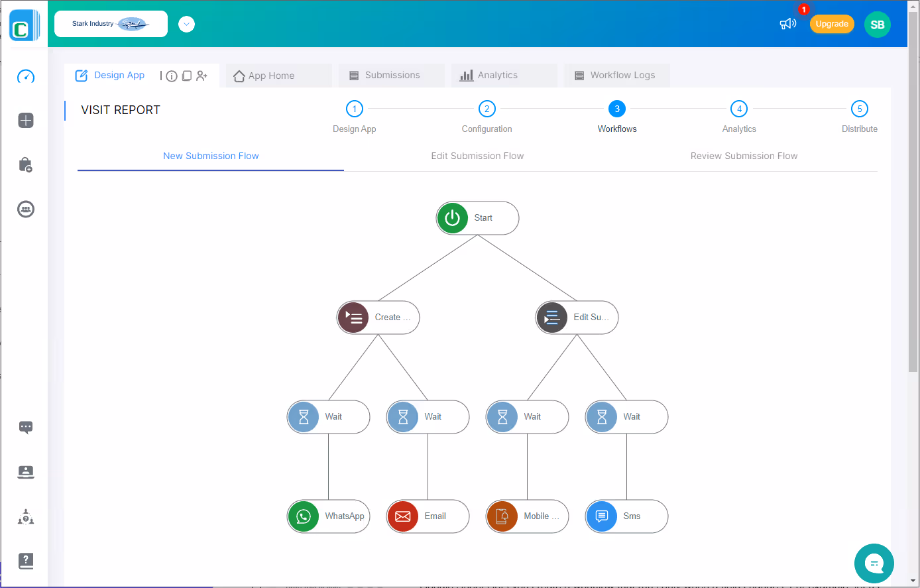Open the live chat support bubble
This screenshot has height=588, width=920.
pos(874,563)
